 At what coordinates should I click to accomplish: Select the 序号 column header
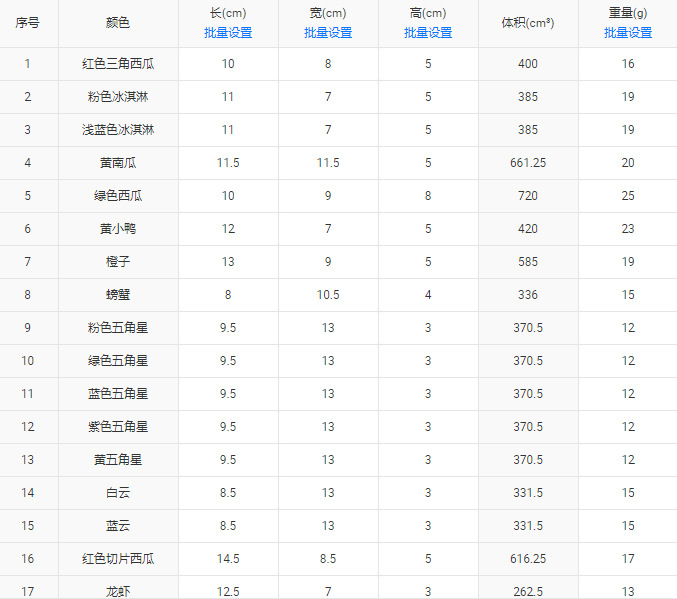pos(28,22)
